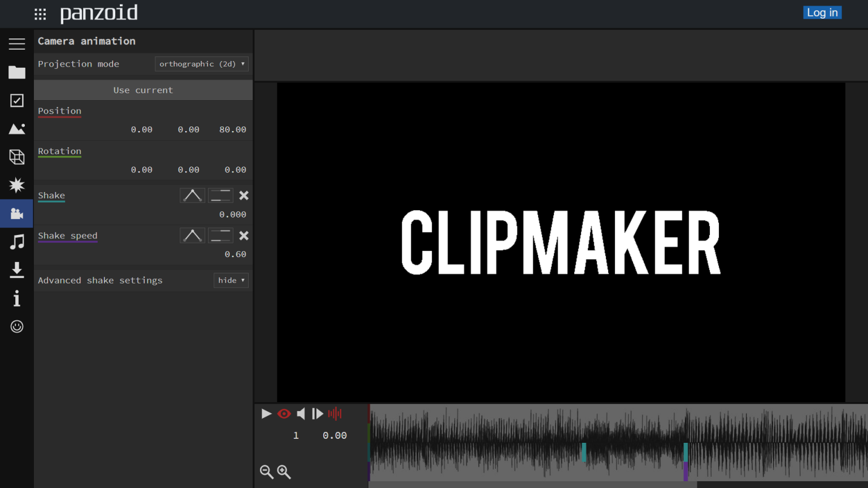Screen dimensions: 868x488
Task: Open the Effects starburst icon in sidebar
Action: 17,185
